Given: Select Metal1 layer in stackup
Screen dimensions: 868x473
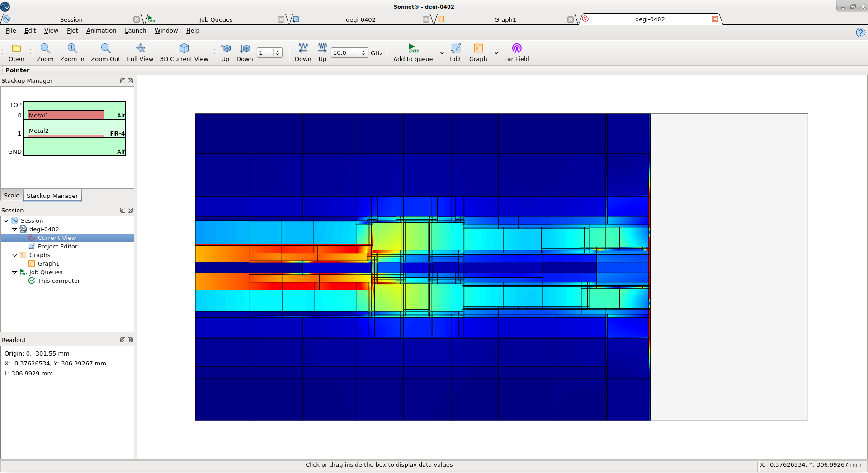Looking at the screenshot, I should [66, 115].
